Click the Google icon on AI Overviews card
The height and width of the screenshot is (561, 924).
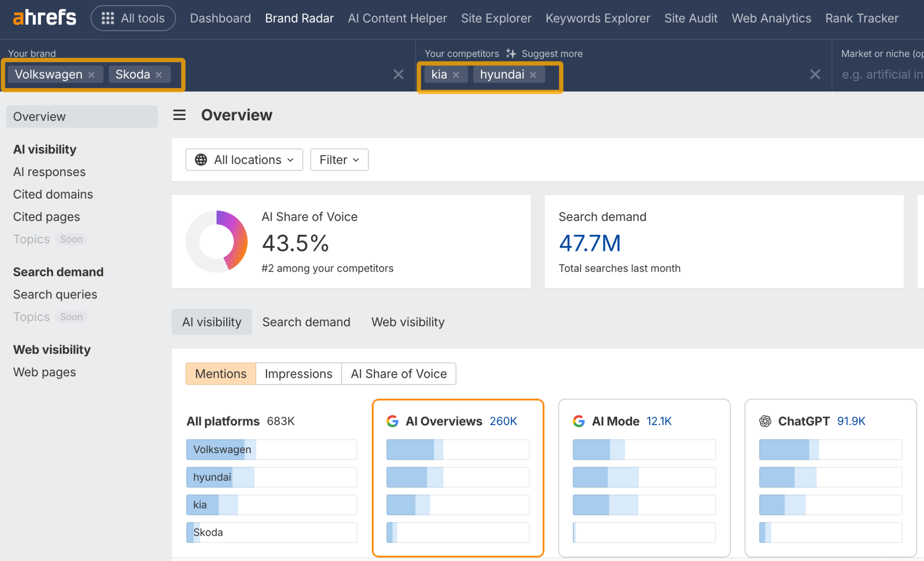(393, 421)
